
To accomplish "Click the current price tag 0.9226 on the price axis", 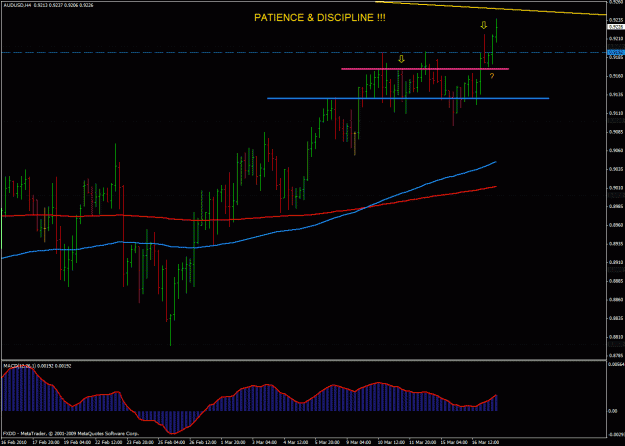I will [x=615, y=27].
